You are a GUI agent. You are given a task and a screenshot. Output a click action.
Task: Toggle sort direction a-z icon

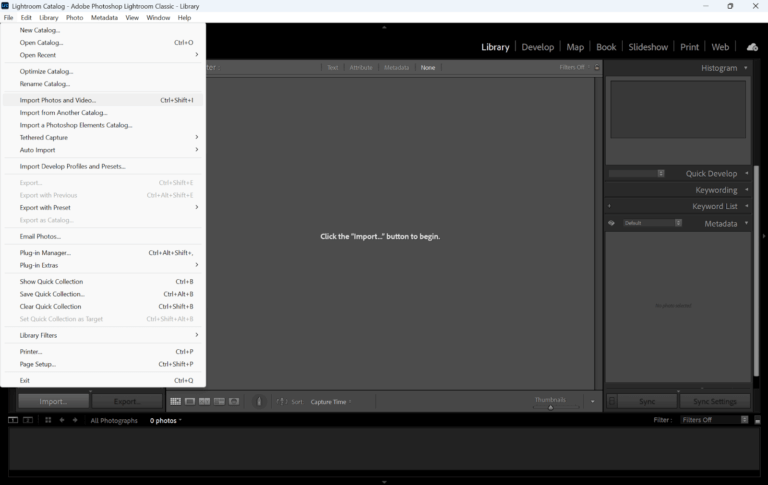pos(282,401)
